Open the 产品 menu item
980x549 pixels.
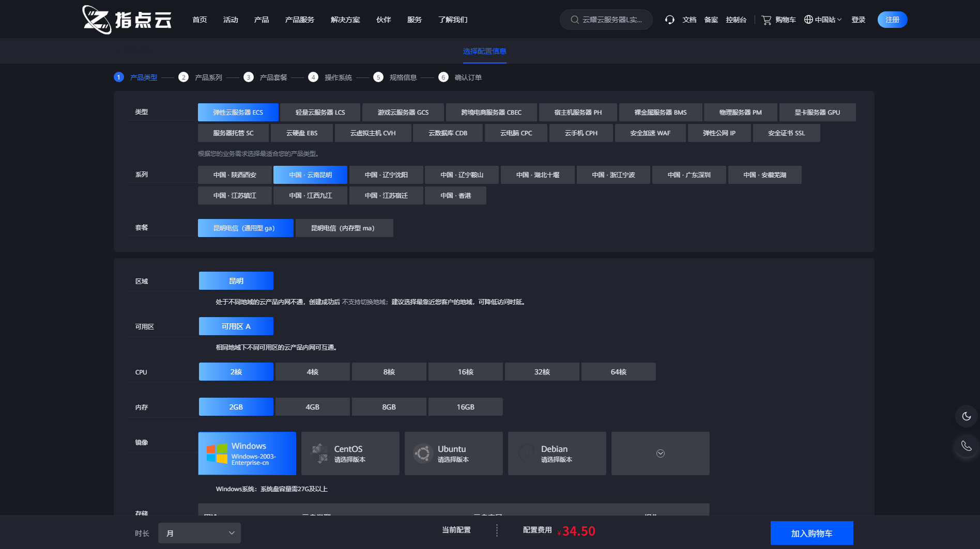[262, 20]
